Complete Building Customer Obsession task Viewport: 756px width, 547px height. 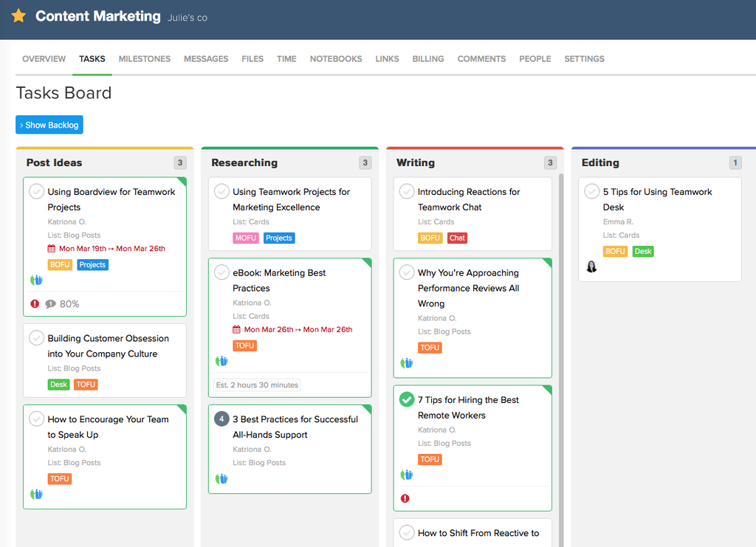click(36, 338)
